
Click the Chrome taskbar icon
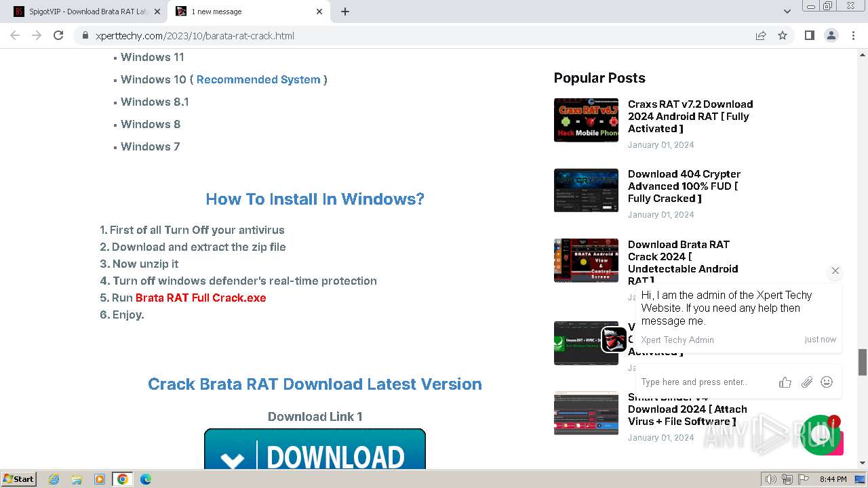(x=123, y=479)
